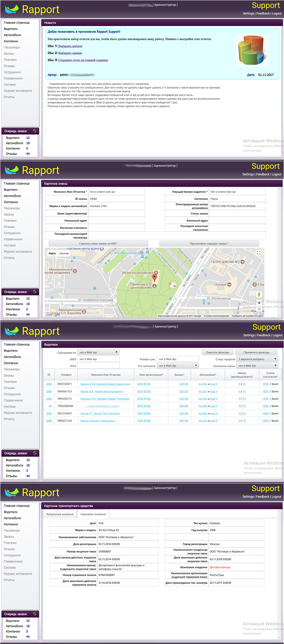This screenshot has height=644, width=284.
Task: Click the ООО ВПКБ link in the 2085 row
Action: (144, 391)
